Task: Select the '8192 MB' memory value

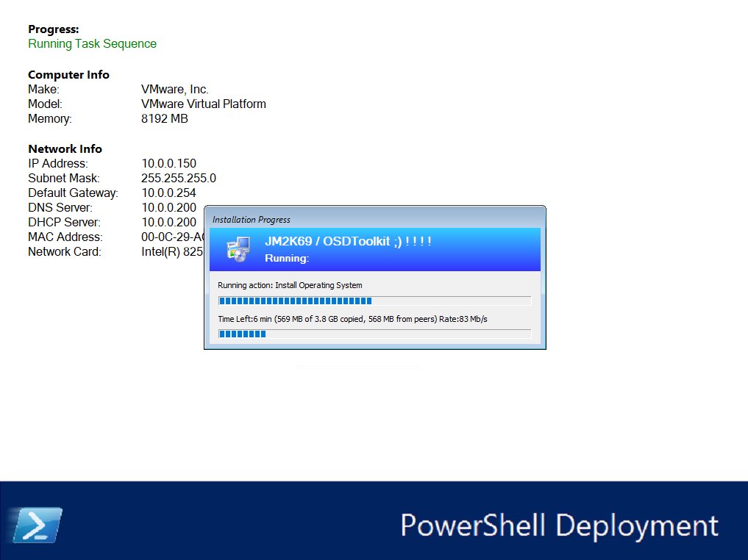Action: click(165, 118)
